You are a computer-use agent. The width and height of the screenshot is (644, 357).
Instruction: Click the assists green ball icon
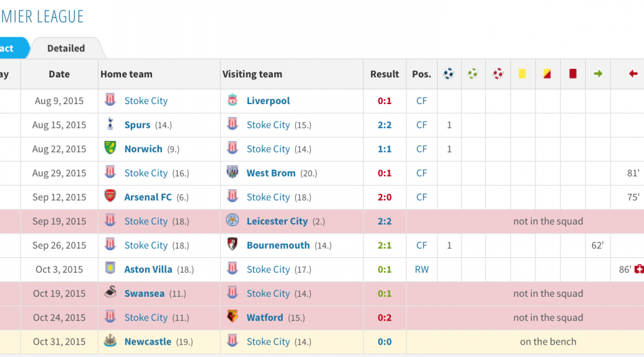click(473, 74)
